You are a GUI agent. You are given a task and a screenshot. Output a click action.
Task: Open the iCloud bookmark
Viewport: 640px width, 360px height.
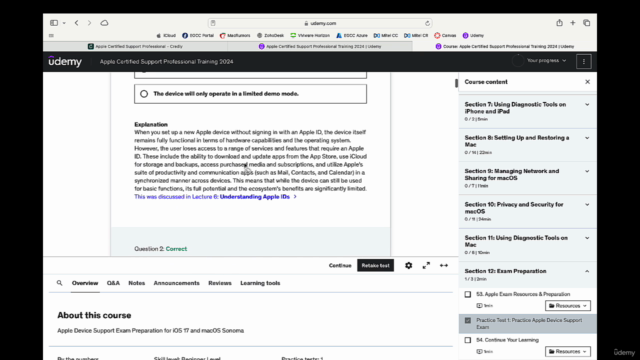click(166, 36)
